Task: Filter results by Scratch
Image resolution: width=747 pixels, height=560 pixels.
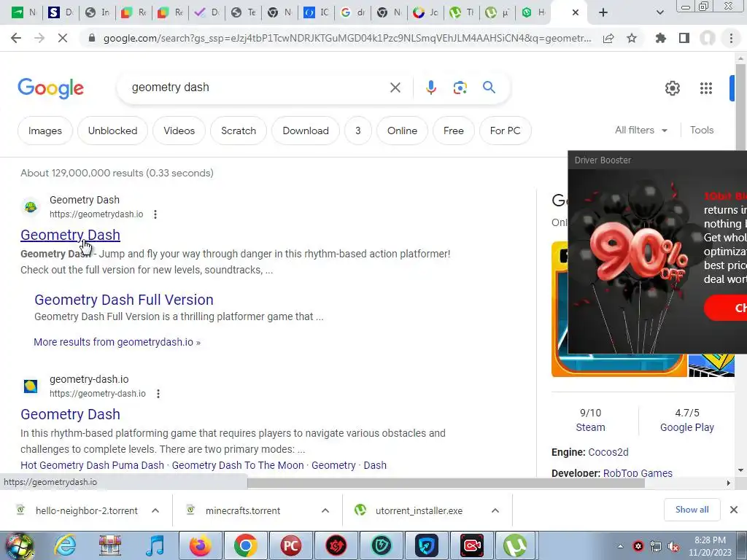Action: [239, 131]
